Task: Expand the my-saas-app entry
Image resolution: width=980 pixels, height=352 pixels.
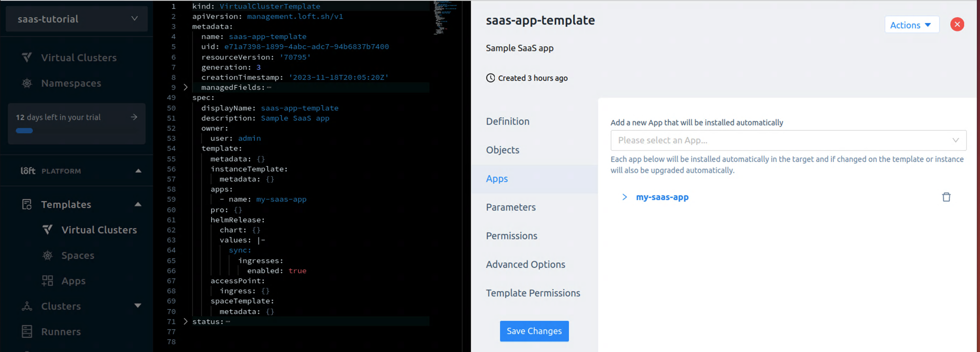Action: 624,197
